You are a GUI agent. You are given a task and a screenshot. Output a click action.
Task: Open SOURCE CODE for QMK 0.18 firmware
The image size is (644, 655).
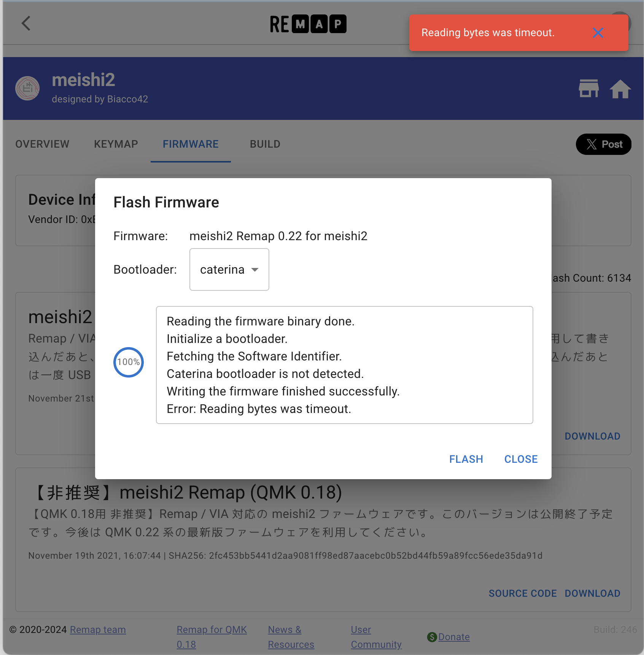[x=523, y=593]
